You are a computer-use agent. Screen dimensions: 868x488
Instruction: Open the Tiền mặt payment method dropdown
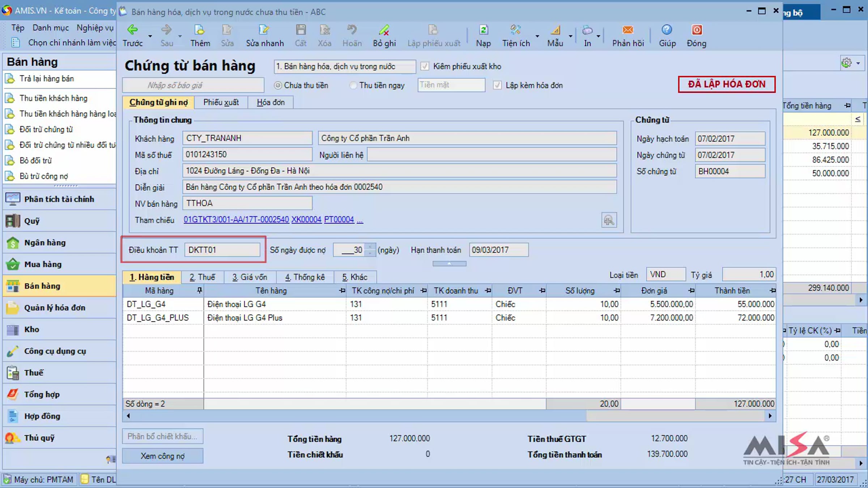pos(451,85)
